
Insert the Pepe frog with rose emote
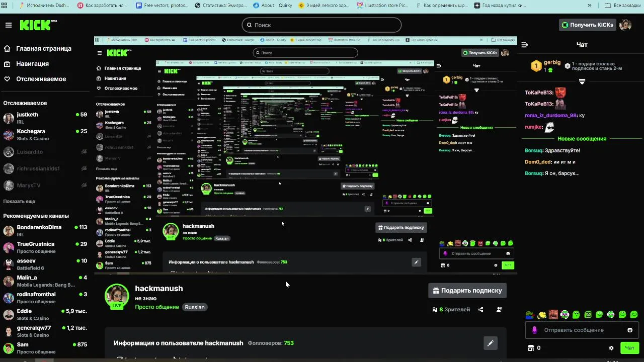(530, 315)
